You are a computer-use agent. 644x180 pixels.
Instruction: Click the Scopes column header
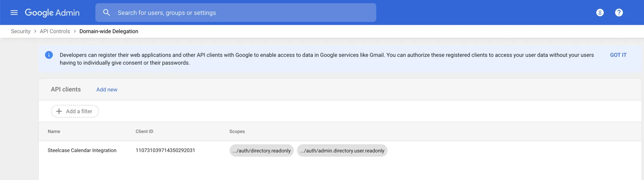click(237, 131)
